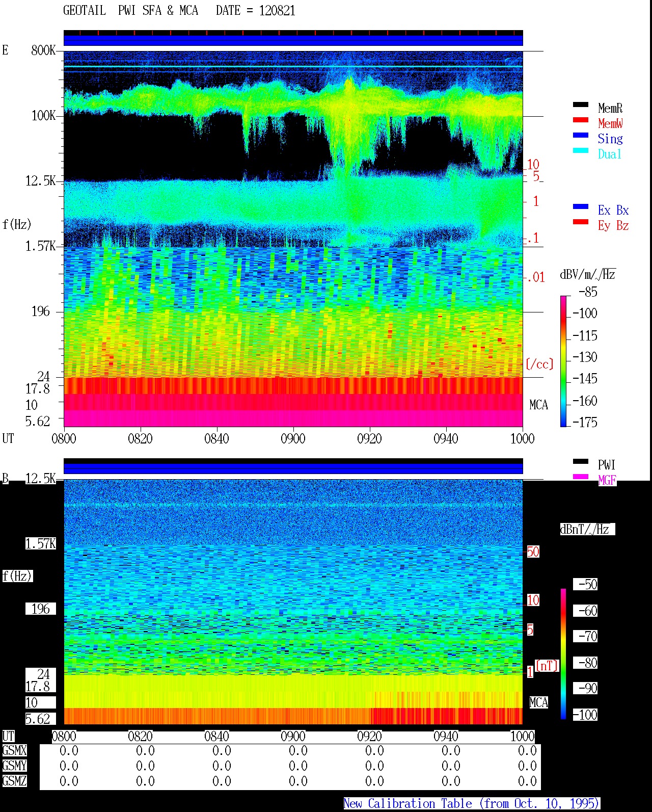
Task: Click the GSMZ row label
Action: click(x=14, y=781)
